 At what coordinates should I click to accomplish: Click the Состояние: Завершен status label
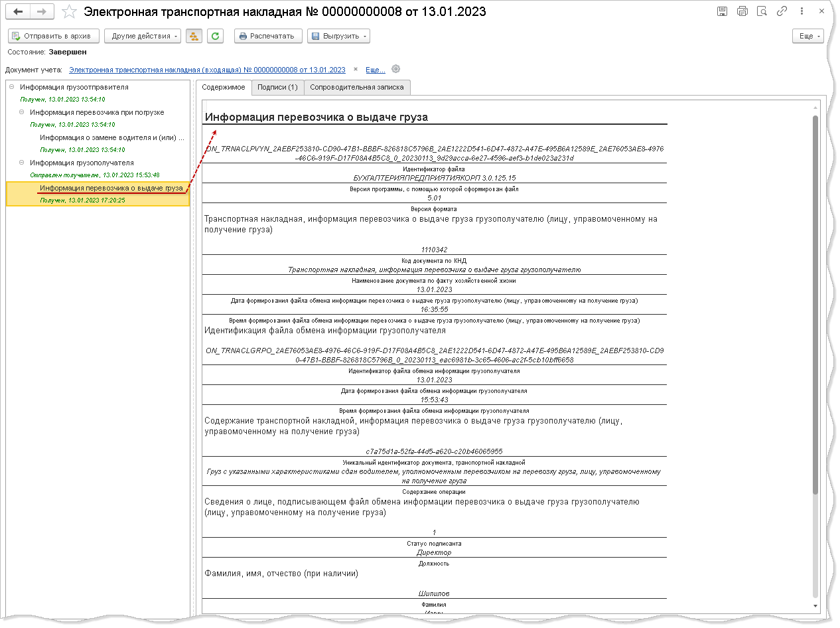[x=47, y=52]
